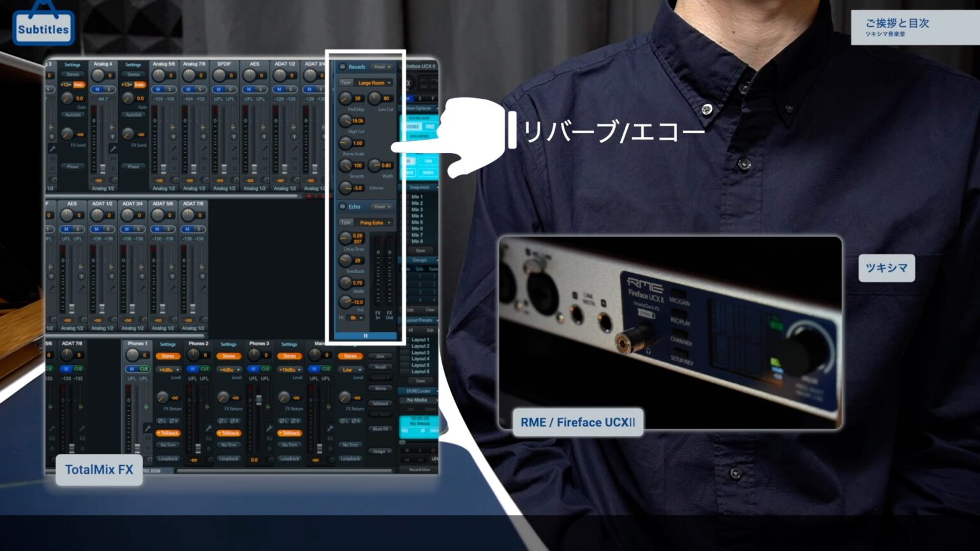Open the wrench settings icon on Phones 1 channel
This screenshot has height=551, width=980.
[148, 428]
